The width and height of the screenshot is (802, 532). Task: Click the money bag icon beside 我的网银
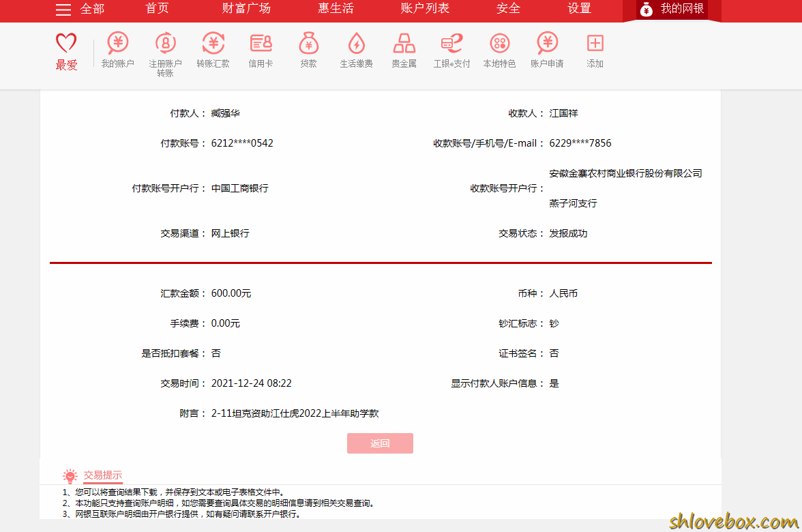pos(647,10)
